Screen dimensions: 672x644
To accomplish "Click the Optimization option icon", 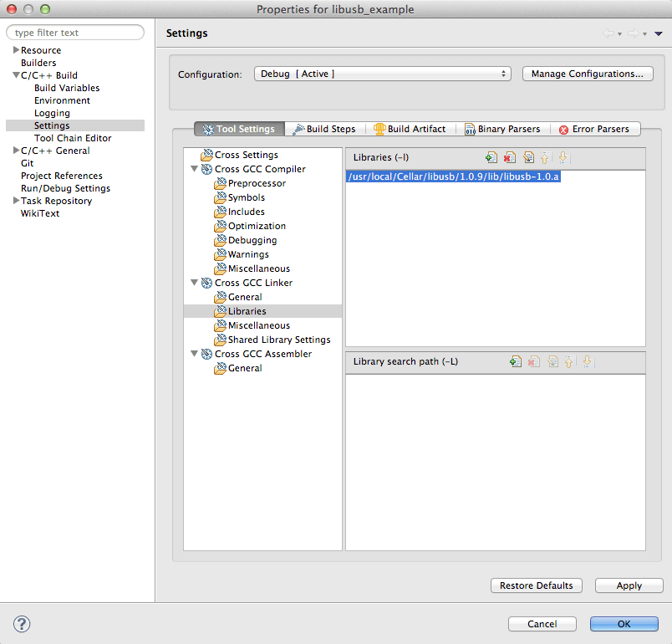I will [221, 226].
